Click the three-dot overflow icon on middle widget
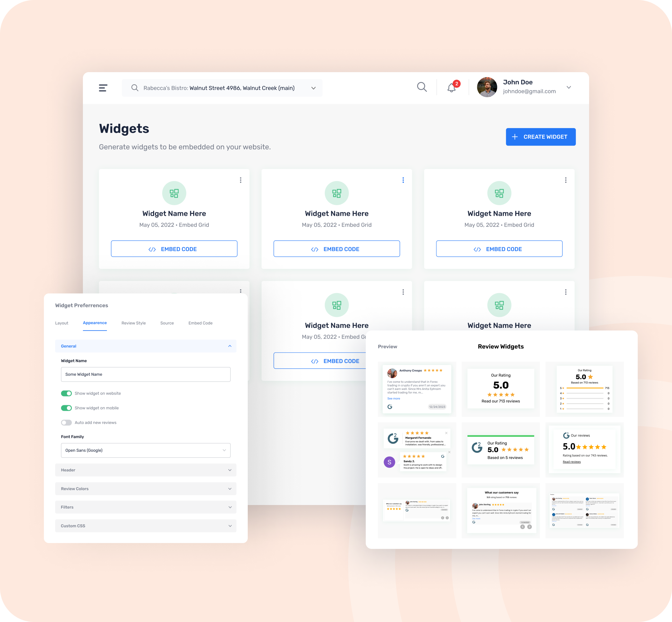Screen dimensions: 672x622 [403, 180]
